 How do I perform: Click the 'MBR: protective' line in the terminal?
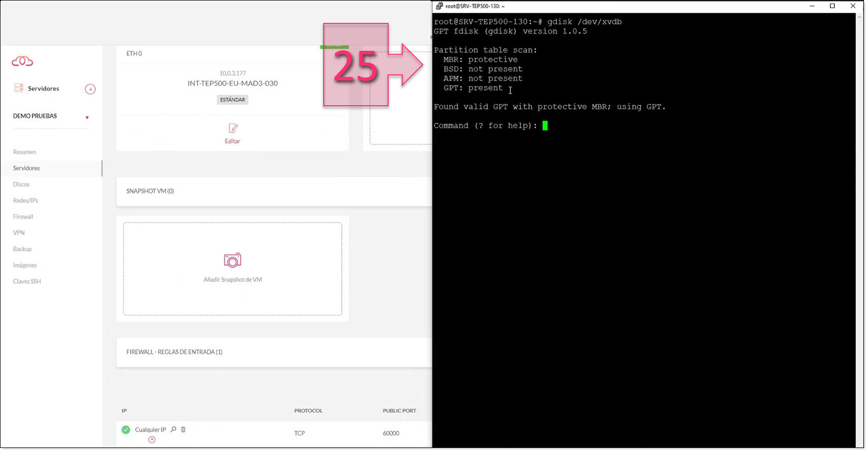coord(480,59)
